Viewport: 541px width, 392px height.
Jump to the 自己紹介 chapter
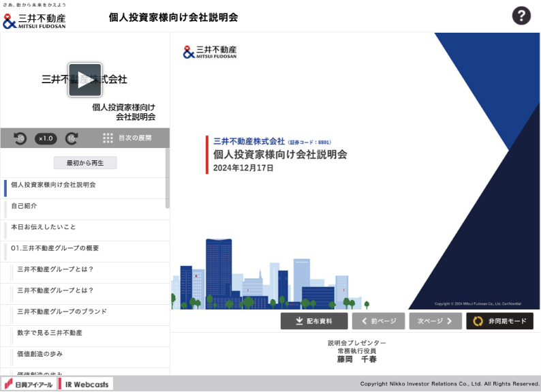[x=84, y=209]
